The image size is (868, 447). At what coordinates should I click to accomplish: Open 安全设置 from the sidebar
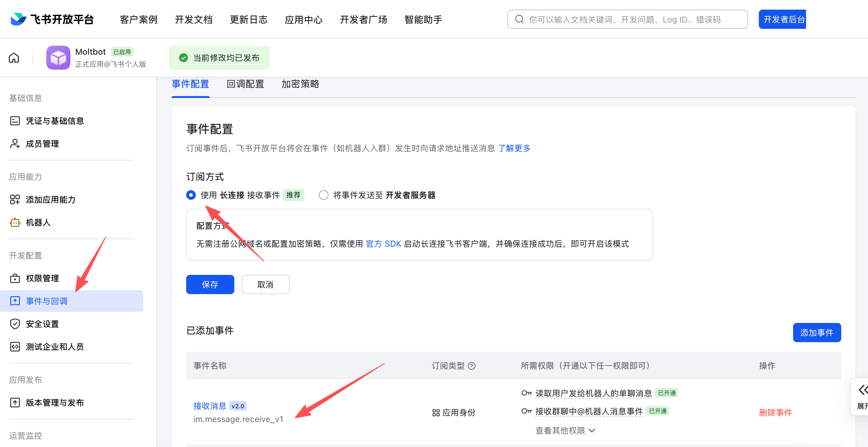pyautogui.click(x=42, y=324)
